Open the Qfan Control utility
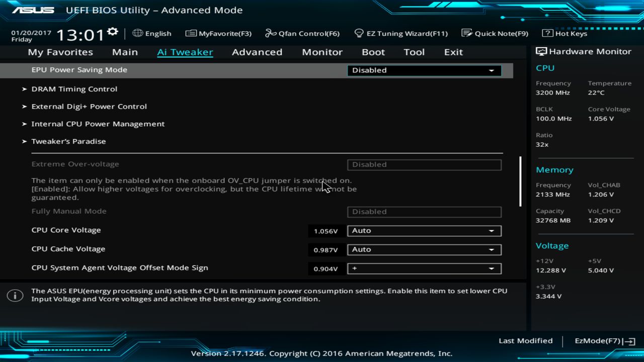Image resolution: width=644 pixels, height=362 pixels. point(302,33)
